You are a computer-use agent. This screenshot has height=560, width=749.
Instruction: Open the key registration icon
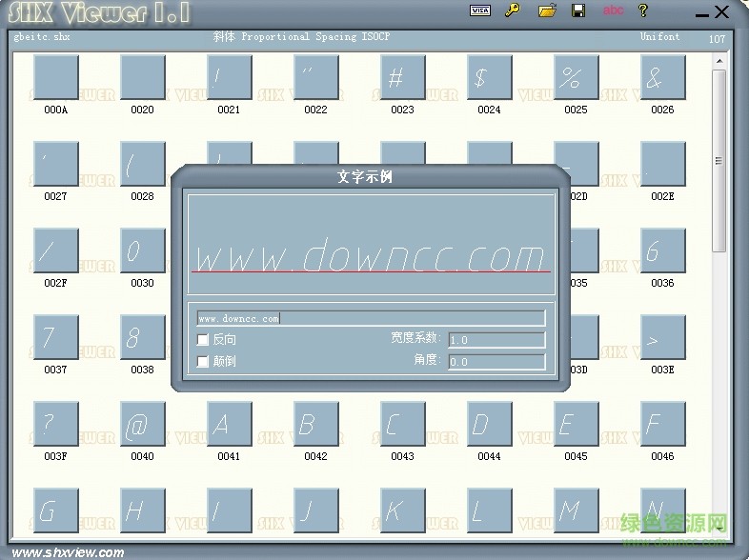coord(513,10)
